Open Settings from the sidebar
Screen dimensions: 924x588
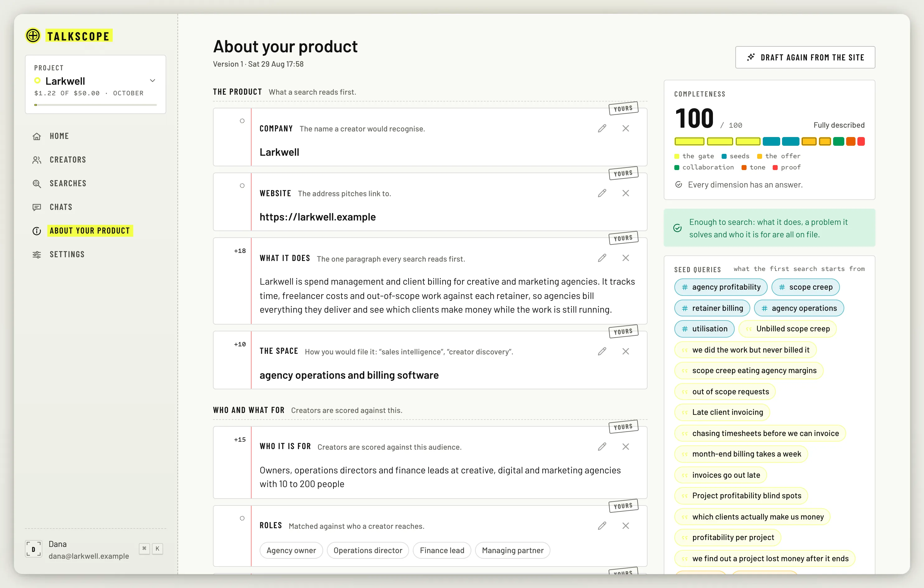[x=67, y=254]
